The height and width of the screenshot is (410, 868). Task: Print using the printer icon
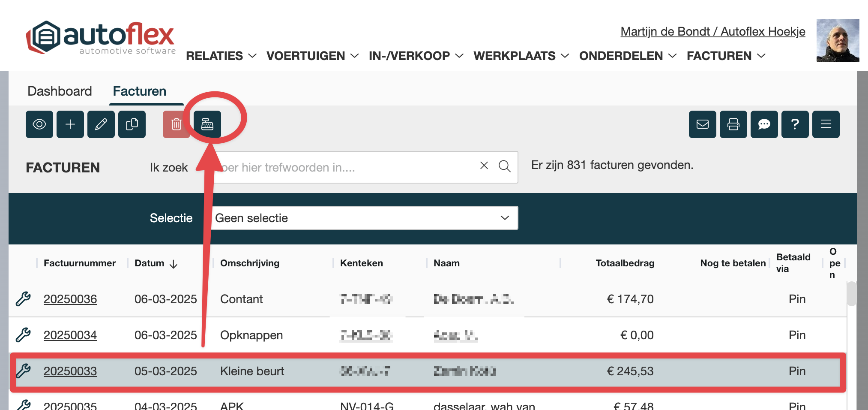[733, 124]
